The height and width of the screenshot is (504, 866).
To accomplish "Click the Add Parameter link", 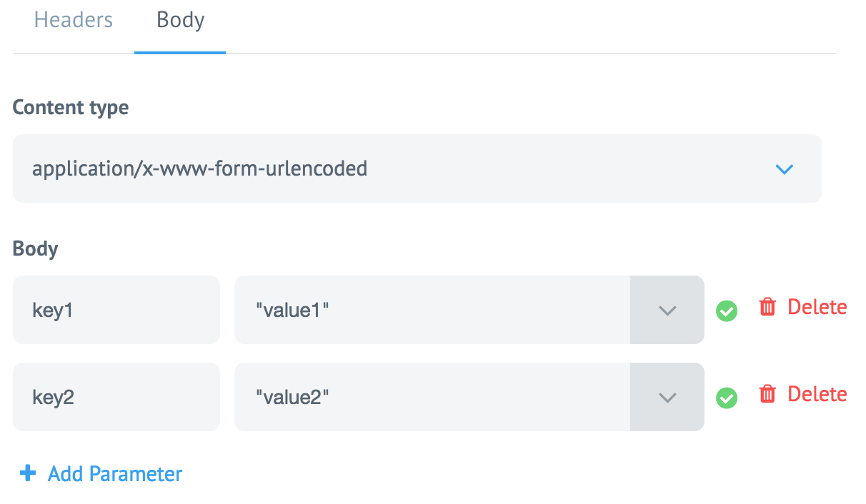I will click(115, 474).
